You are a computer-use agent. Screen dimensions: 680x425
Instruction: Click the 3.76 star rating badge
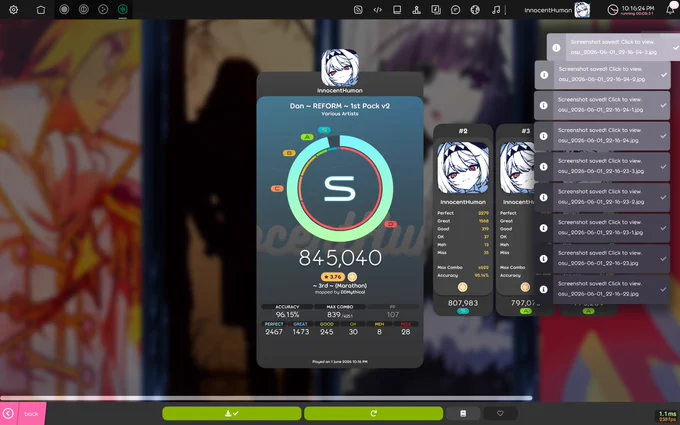(333, 277)
